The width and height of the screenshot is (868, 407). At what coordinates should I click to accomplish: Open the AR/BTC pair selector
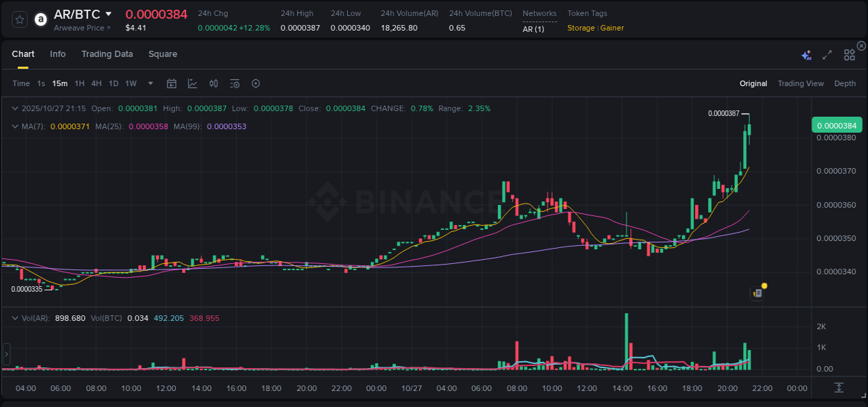78,13
